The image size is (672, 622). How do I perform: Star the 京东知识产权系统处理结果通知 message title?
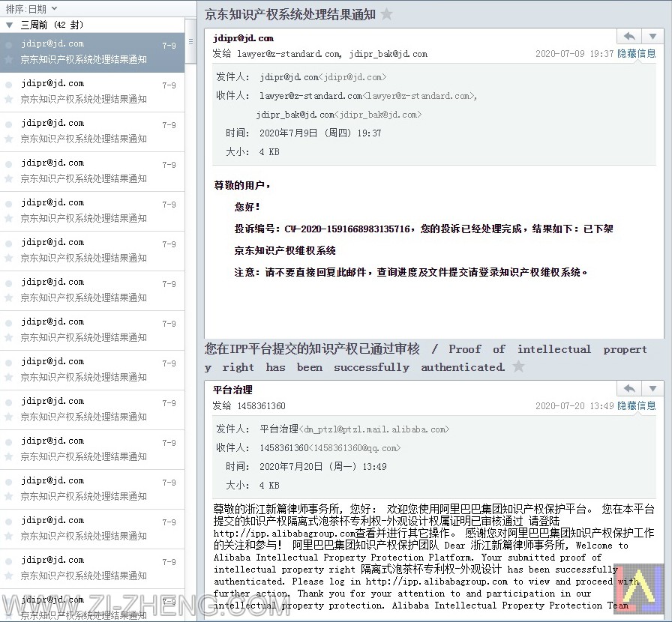tap(386, 14)
